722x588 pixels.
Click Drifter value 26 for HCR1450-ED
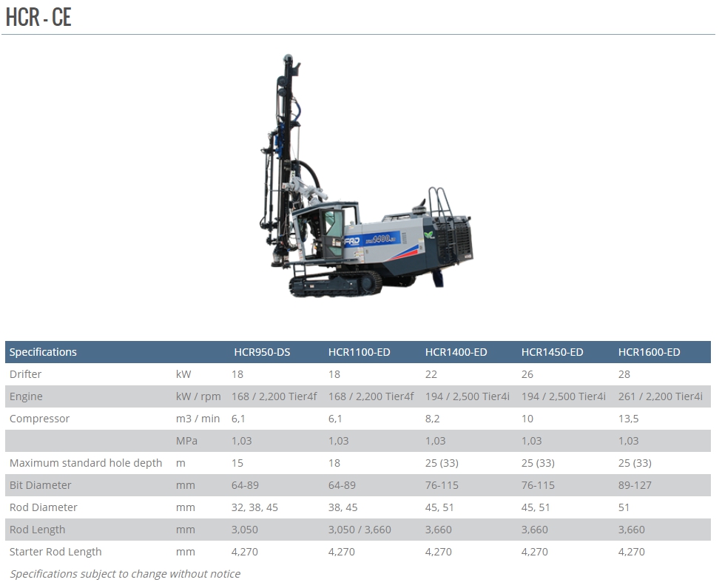527,374
